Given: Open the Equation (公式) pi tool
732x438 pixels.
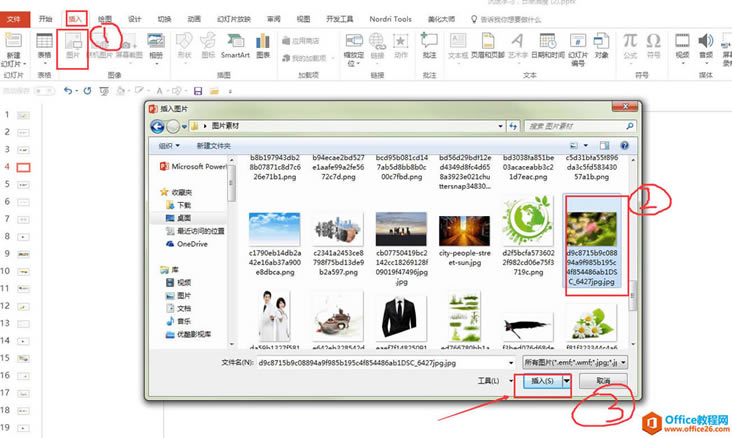Looking at the screenshot, I should 630,47.
